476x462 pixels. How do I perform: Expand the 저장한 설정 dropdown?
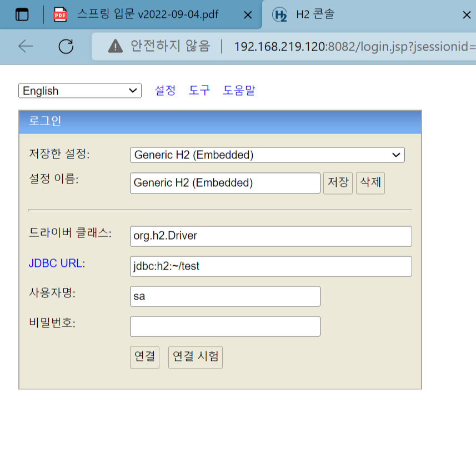267,155
